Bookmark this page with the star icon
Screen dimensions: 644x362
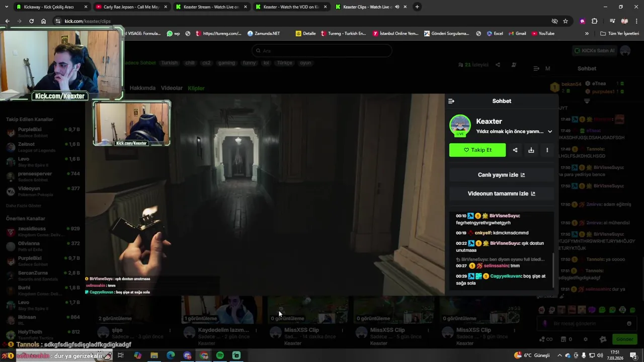[566, 21]
